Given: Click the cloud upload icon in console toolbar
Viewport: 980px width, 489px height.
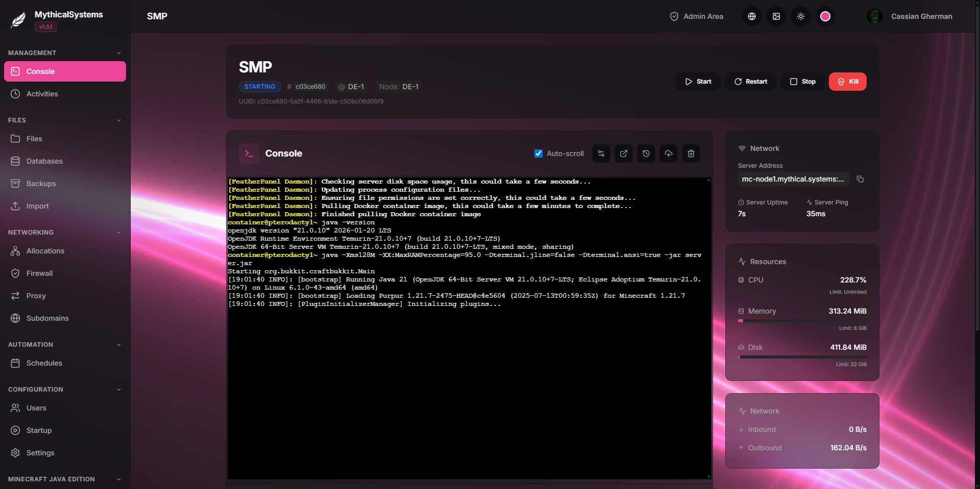Looking at the screenshot, I should tap(668, 153).
